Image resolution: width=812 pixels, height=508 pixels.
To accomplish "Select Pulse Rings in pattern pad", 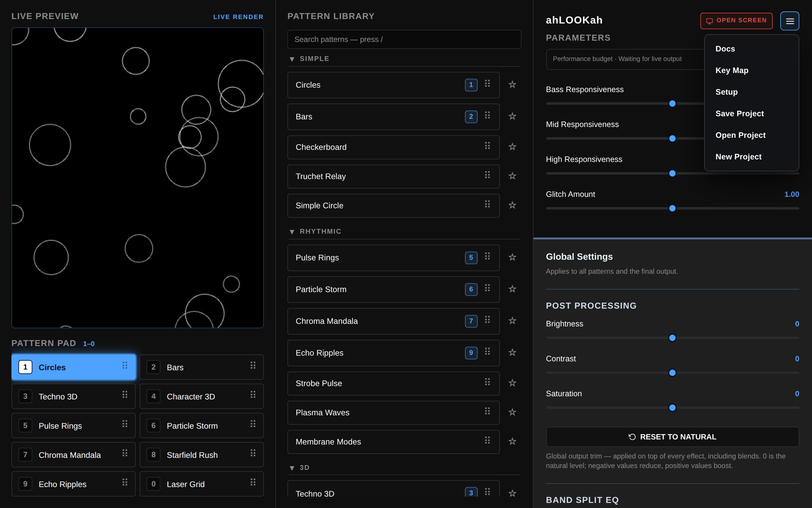I will [74, 426].
